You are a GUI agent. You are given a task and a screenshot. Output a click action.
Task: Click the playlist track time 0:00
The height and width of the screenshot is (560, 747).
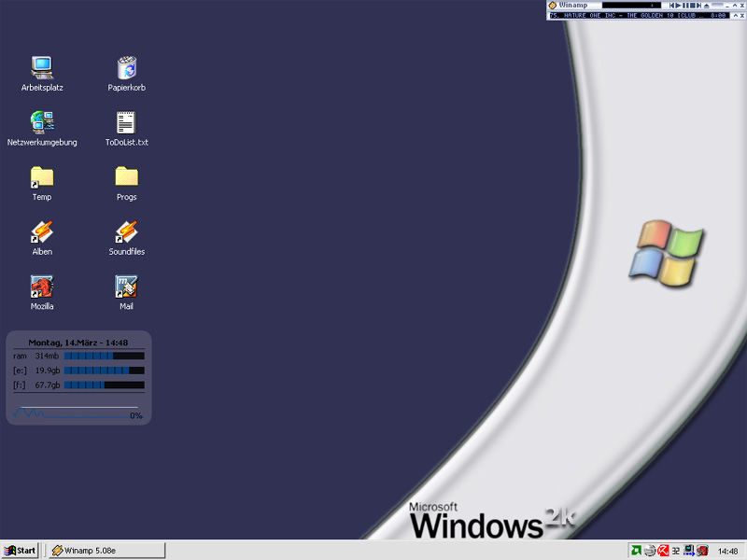pyautogui.click(x=718, y=15)
